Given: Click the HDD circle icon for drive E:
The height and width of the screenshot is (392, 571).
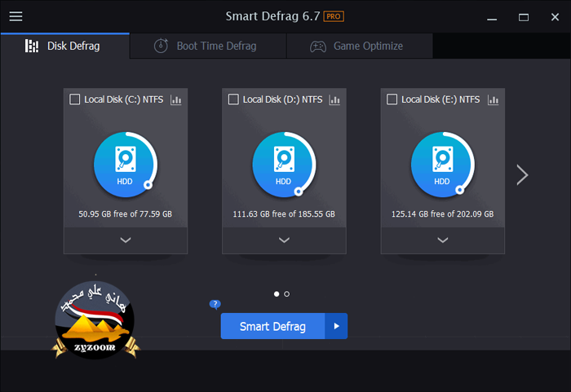Looking at the screenshot, I should 442,165.
